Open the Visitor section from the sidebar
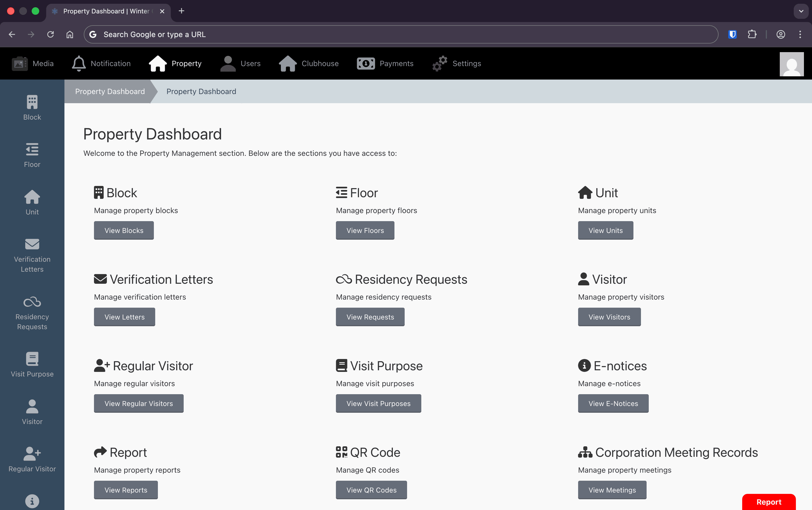This screenshot has height=510, width=812. (x=32, y=411)
